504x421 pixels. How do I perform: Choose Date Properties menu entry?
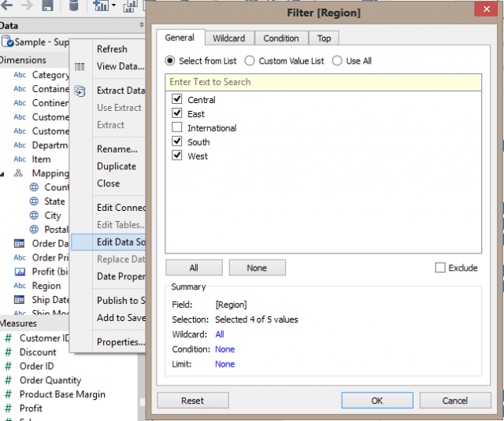click(121, 276)
